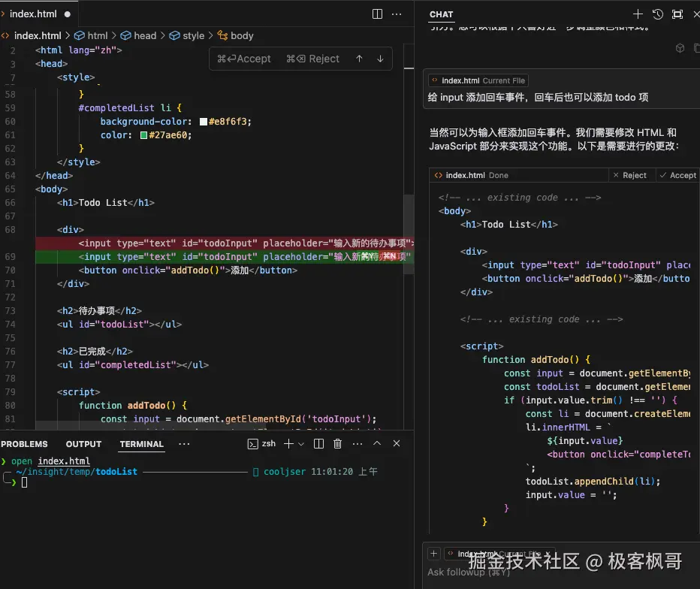Switch to the PROBLEMS panel tab
The image size is (700, 589).
(x=24, y=444)
